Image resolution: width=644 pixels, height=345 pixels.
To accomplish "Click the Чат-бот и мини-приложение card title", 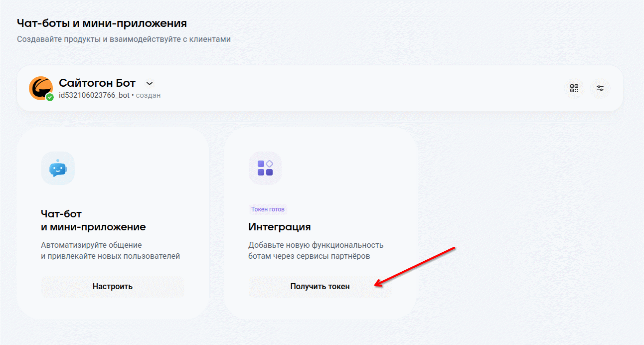I will tap(93, 220).
